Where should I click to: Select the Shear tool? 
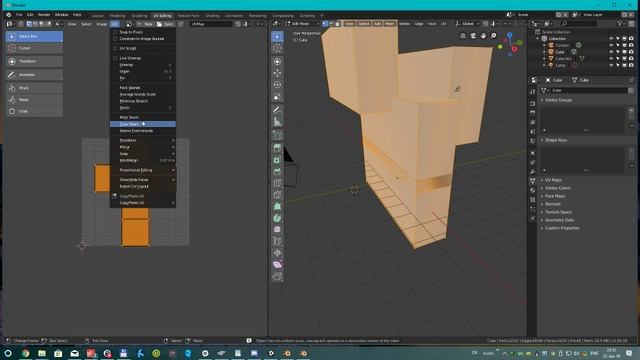[278, 265]
